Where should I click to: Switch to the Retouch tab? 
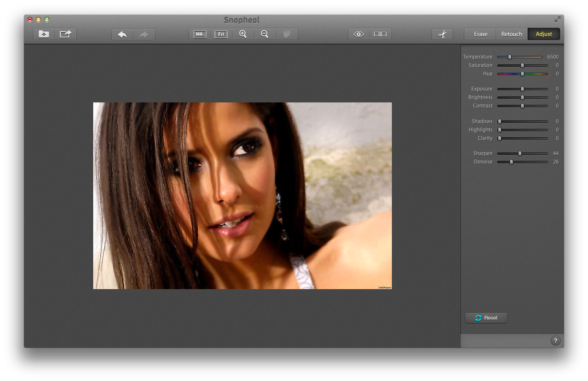pyautogui.click(x=511, y=34)
